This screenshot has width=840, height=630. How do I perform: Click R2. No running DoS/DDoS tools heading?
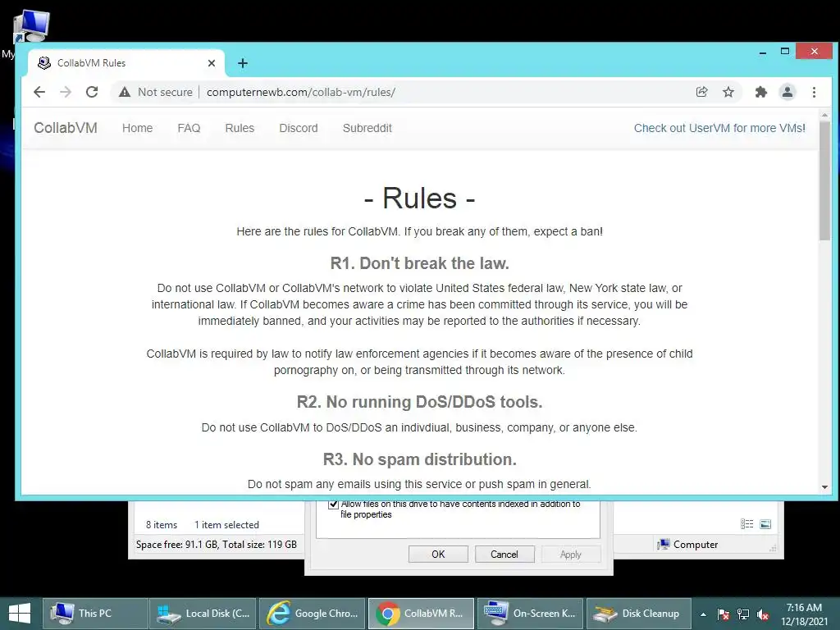coord(419,402)
